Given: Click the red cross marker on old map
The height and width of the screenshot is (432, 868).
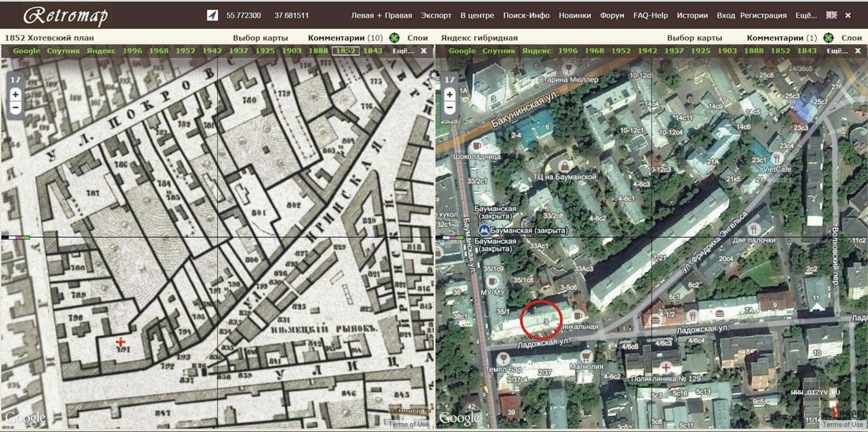Looking at the screenshot, I should (120, 342).
